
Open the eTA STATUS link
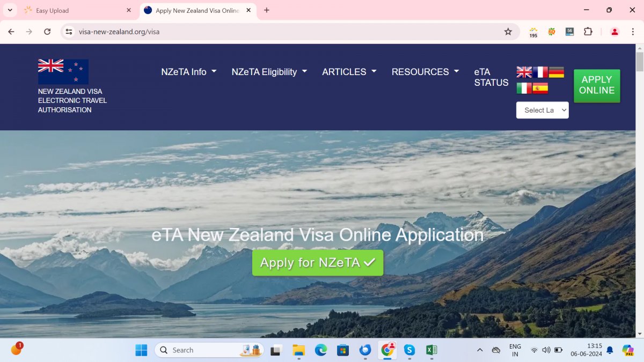[491, 77]
